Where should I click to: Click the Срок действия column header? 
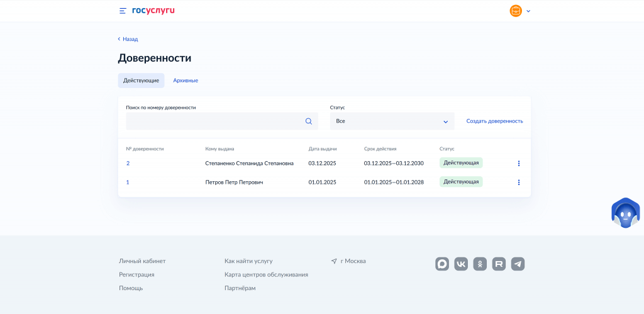point(380,149)
